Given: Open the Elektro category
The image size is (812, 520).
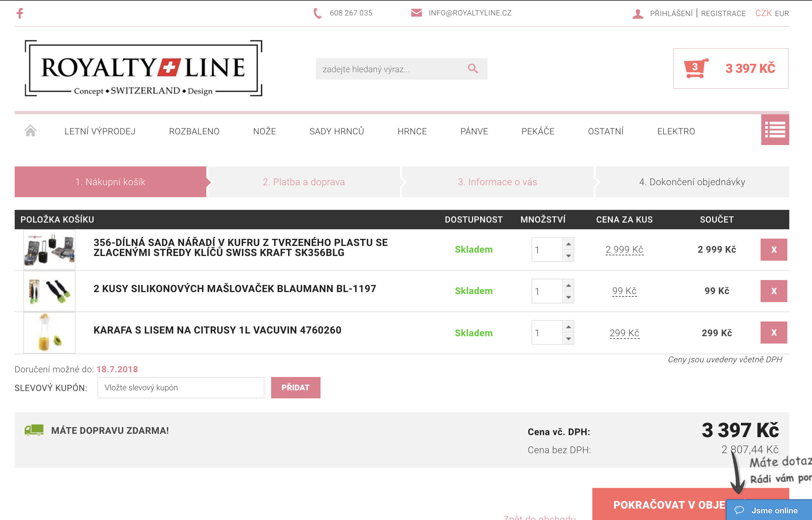Looking at the screenshot, I should pos(676,131).
